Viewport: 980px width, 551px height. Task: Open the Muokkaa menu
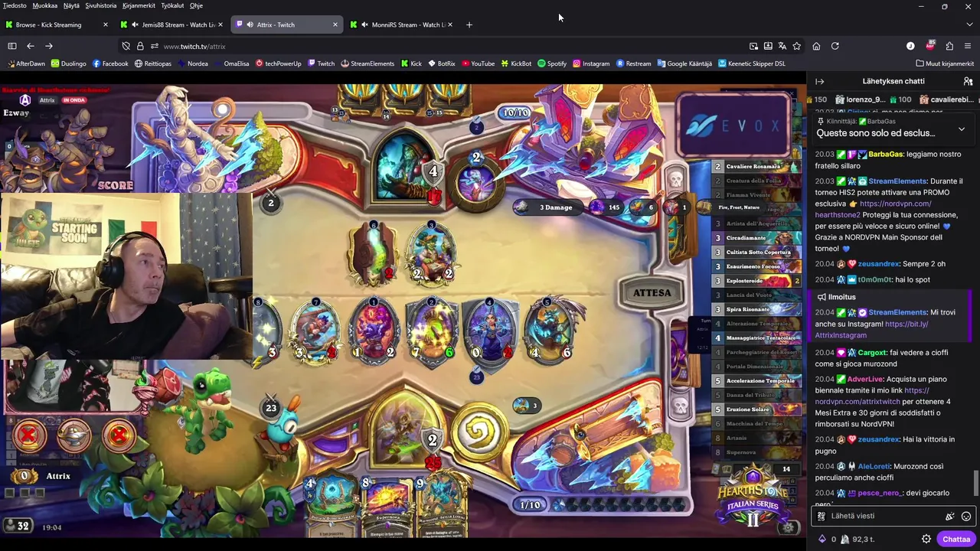tap(45, 5)
